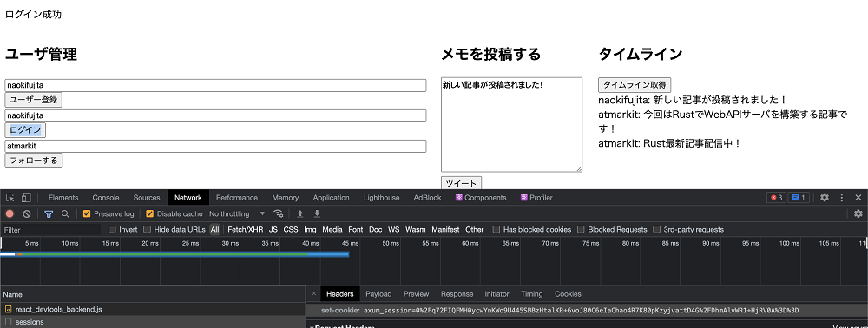Switch to the Console tab
This screenshot has height=328, width=868.
pos(106,198)
